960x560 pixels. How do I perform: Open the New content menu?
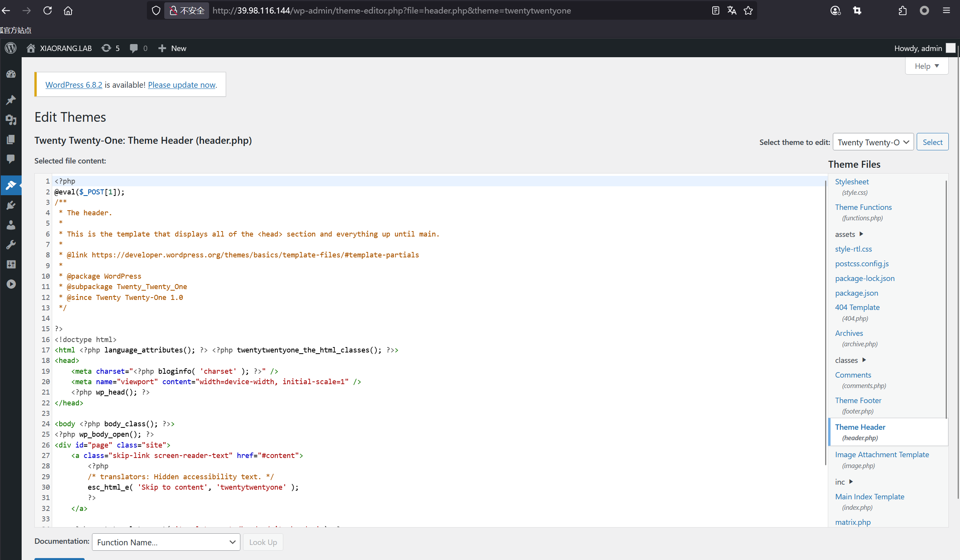[x=172, y=48]
